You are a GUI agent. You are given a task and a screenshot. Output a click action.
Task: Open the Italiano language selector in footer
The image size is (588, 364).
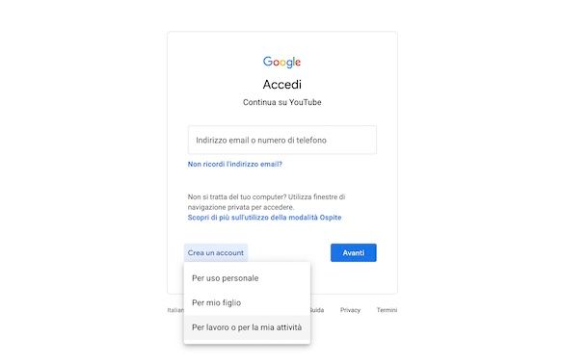175,310
